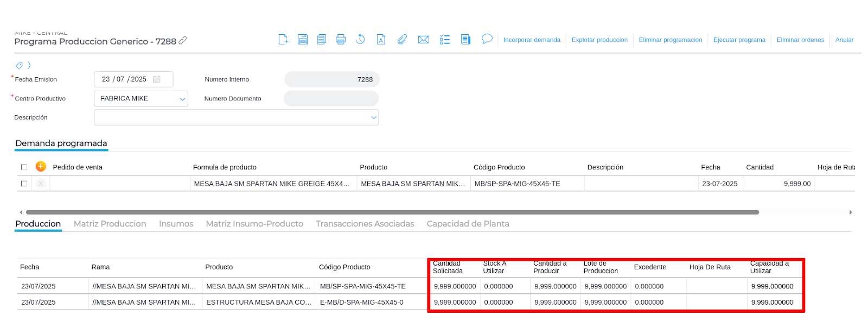Viewport: 868px width, 334px height.
Task: Toggle the select-all checkbox in Demanda programada header
Action: click(24, 167)
